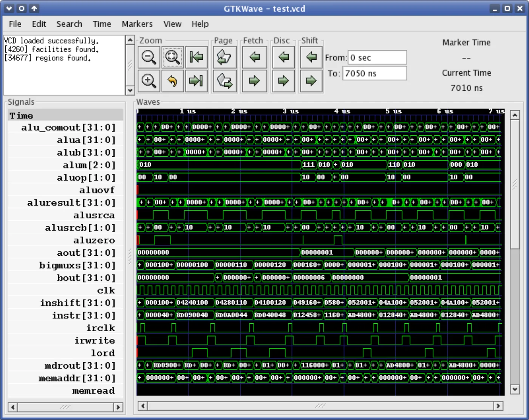The height and width of the screenshot is (420, 529).
Task: Click waves vertical scrollbar down arrow
Action: point(515,389)
